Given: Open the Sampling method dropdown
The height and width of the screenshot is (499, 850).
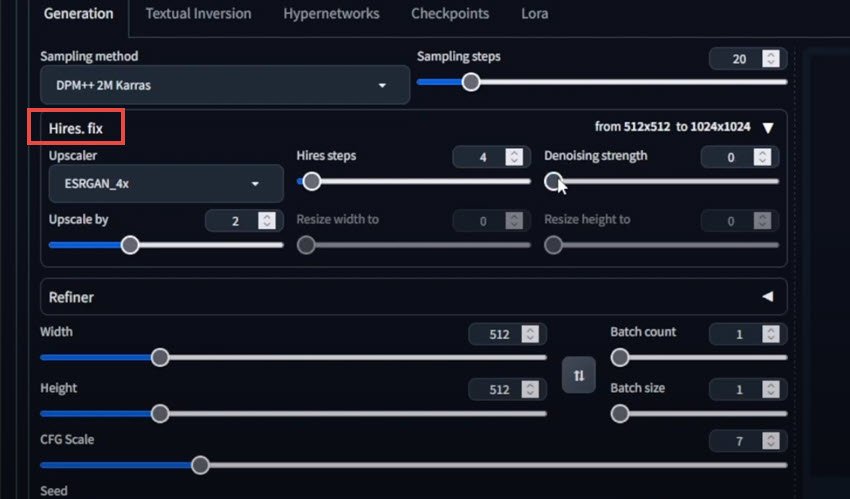Looking at the screenshot, I should point(225,85).
